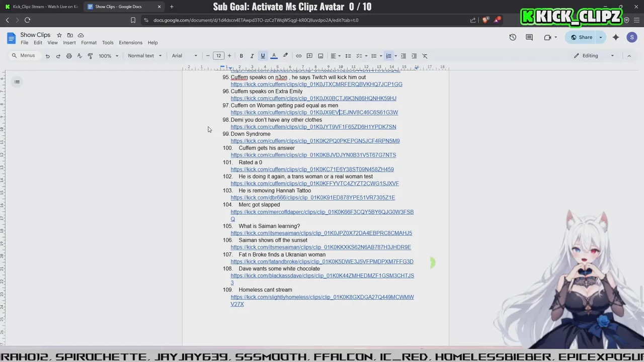Click the browser address bar URL

256,20
